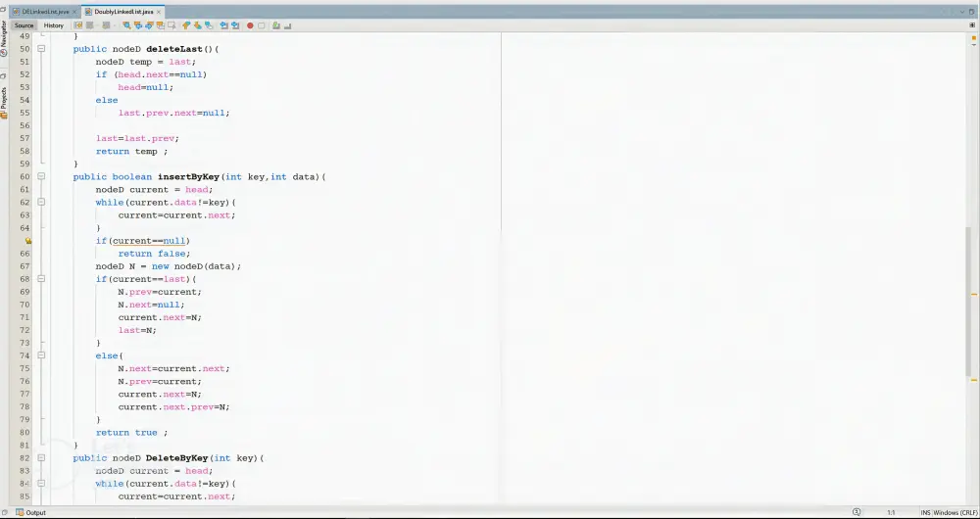This screenshot has height=519, width=980.
Task: Place cursor on 'return true ;' line
Action: coord(131,432)
